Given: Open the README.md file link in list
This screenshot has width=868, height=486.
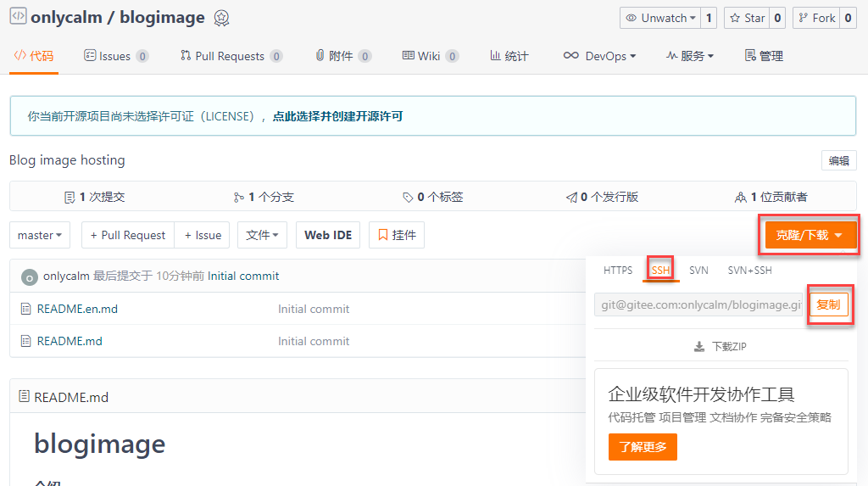Looking at the screenshot, I should pos(70,341).
